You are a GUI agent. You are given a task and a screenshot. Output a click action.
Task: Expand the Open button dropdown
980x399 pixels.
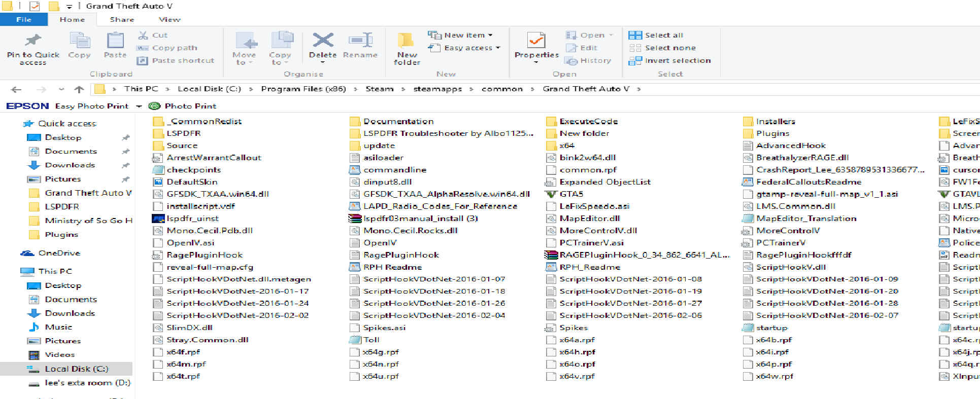(611, 35)
